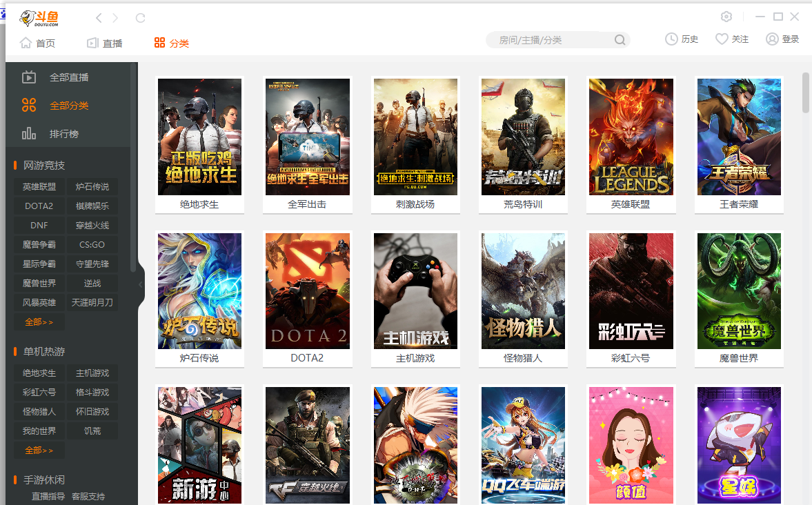Expand 全部>> under 单机热游
Screen dimensions: 812x505
39,450
